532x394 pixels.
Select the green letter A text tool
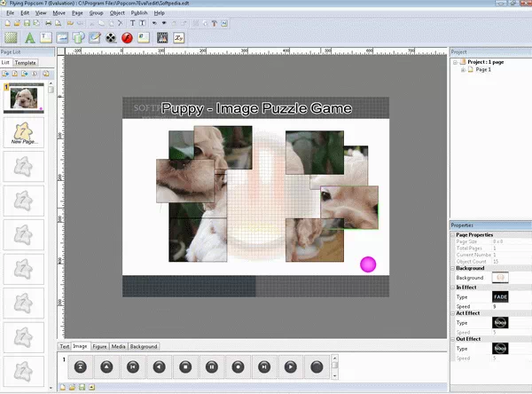tap(30, 37)
